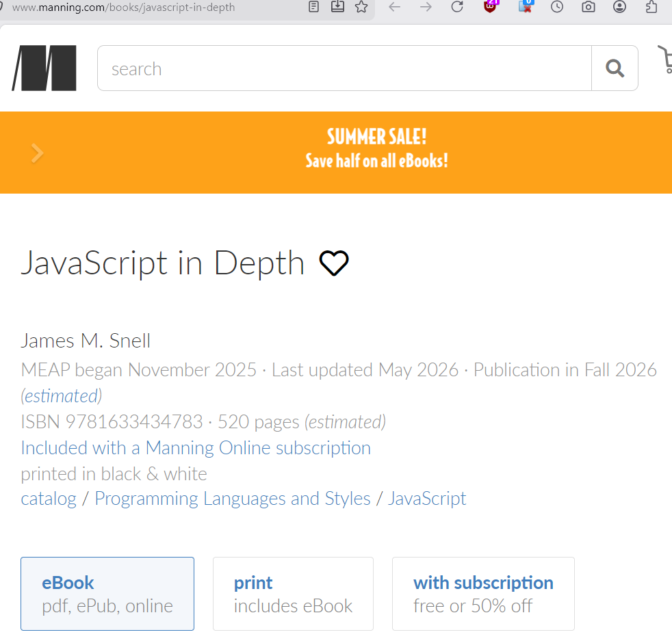This screenshot has height=641, width=672.
Task: Focus the search input field
Action: click(x=345, y=68)
